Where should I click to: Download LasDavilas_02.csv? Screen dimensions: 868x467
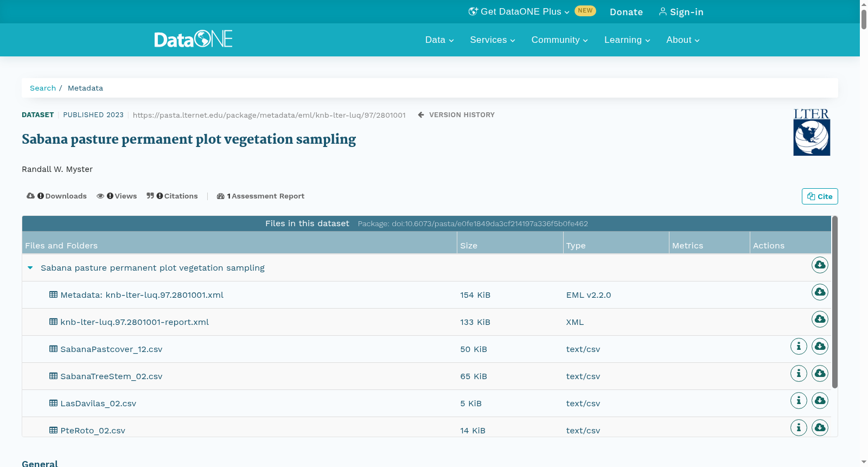tap(820, 400)
